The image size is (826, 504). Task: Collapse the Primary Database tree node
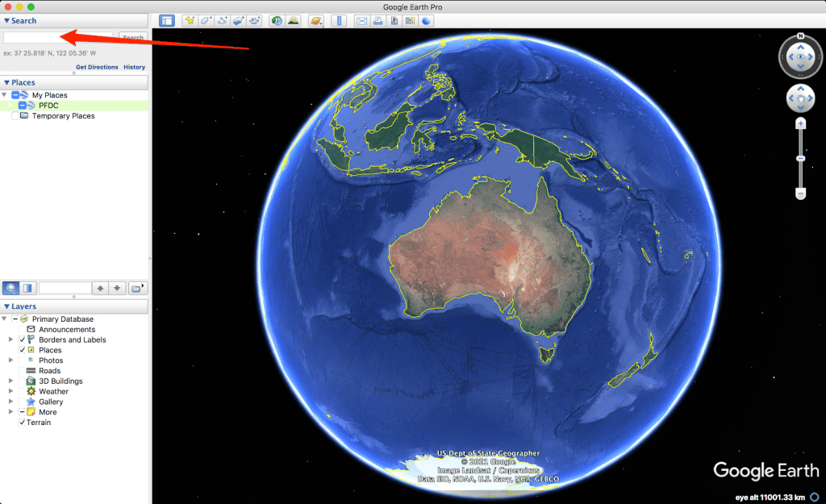(4, 319)
